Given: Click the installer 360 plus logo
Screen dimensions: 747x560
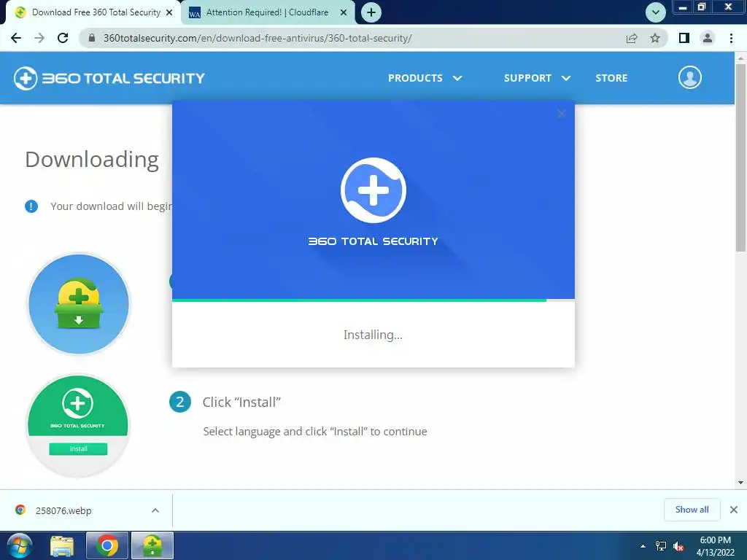Looking at the screenshot, I should (373, 190).
